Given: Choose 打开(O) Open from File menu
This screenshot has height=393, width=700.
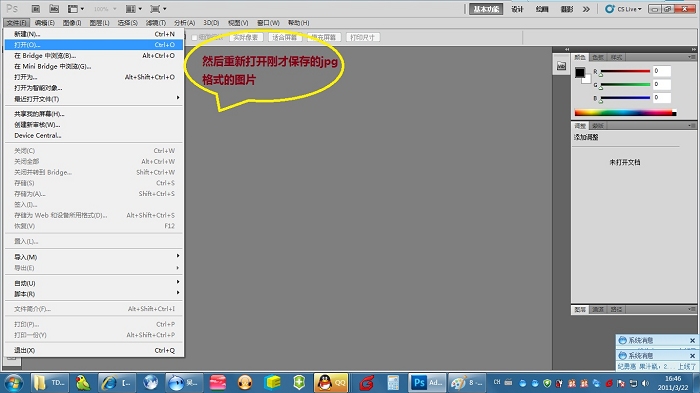Looking at the screenshot, I should point(94,45).
